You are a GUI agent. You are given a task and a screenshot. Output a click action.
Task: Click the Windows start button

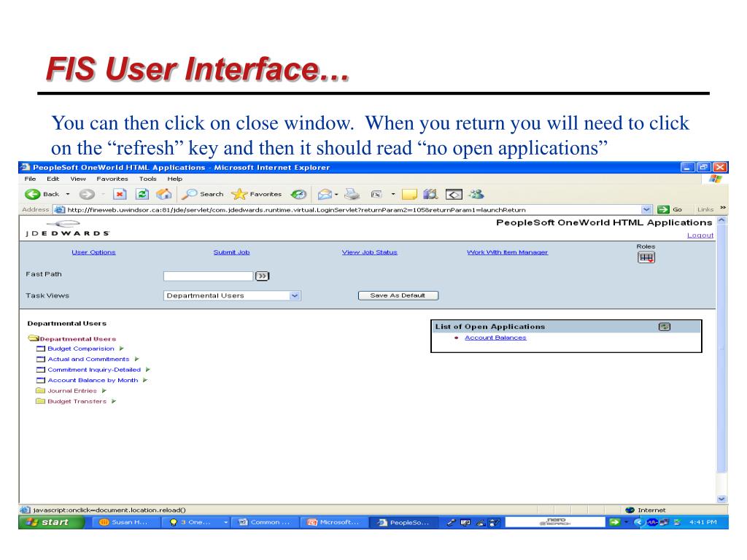pyautogui.click(x=51, y=522)
